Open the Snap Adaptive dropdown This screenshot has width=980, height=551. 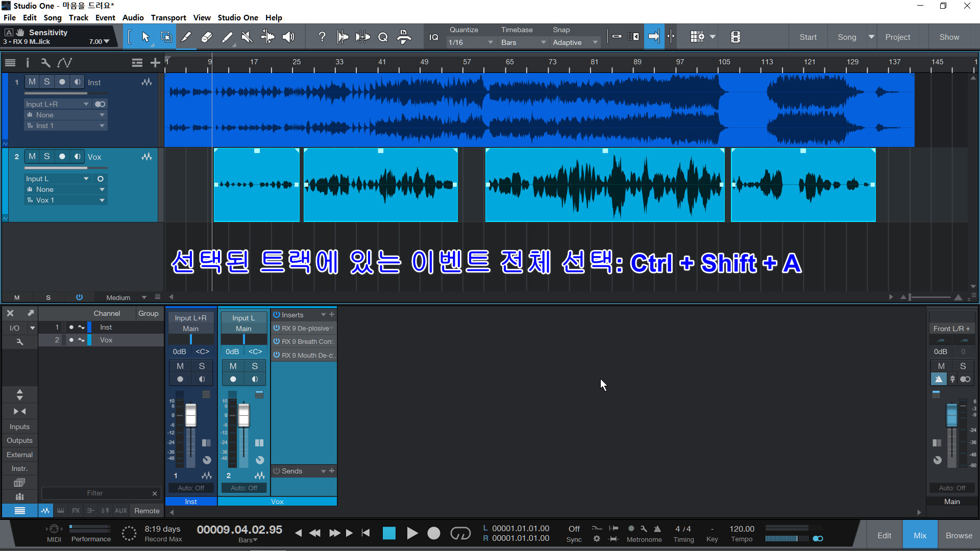(x=575, y=42)
